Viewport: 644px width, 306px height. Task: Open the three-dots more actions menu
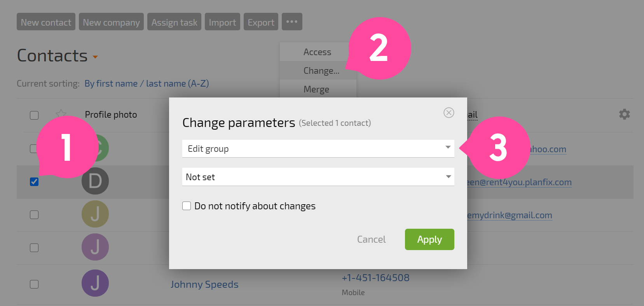click(x=292, y=22)
